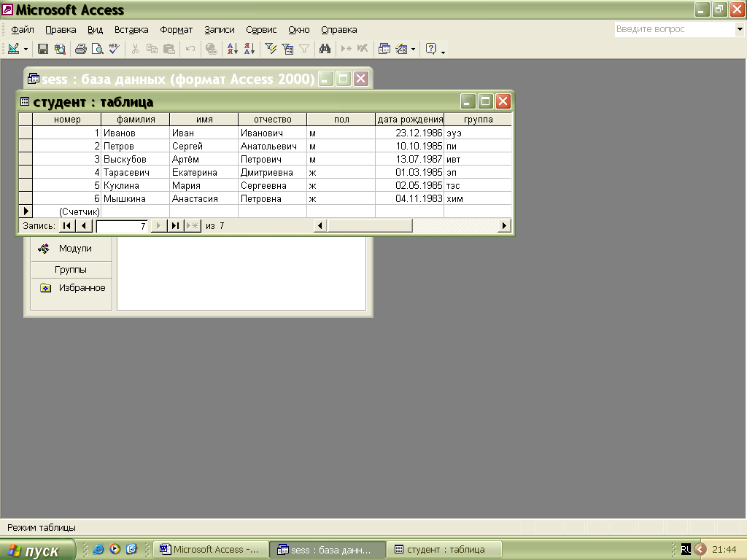Sort descending with the Z-A icon
The image size is (747, 560).
coord(249,49)
